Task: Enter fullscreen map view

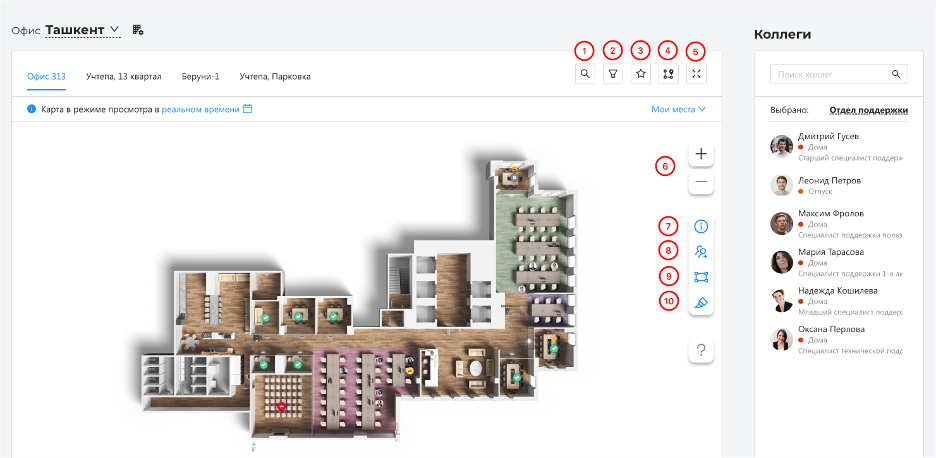Action: 697,73
